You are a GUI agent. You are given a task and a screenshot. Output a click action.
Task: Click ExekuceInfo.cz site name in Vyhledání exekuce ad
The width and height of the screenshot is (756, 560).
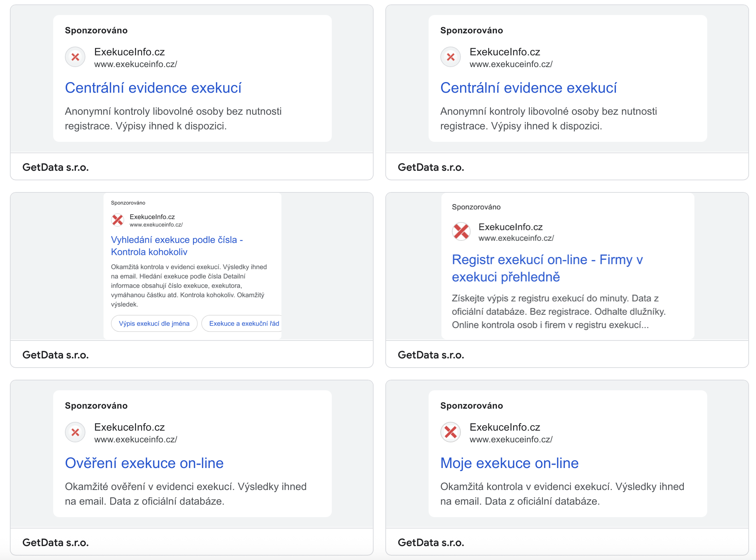click(152, 217)
